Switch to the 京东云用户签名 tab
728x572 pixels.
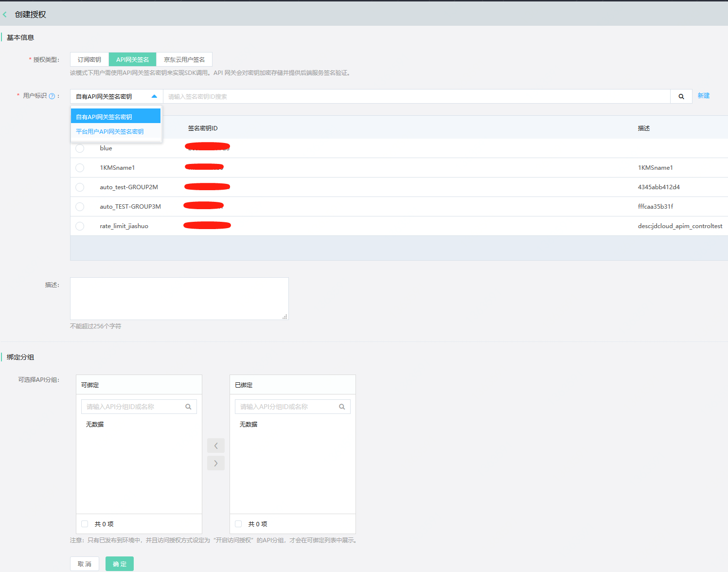(184, 59)
